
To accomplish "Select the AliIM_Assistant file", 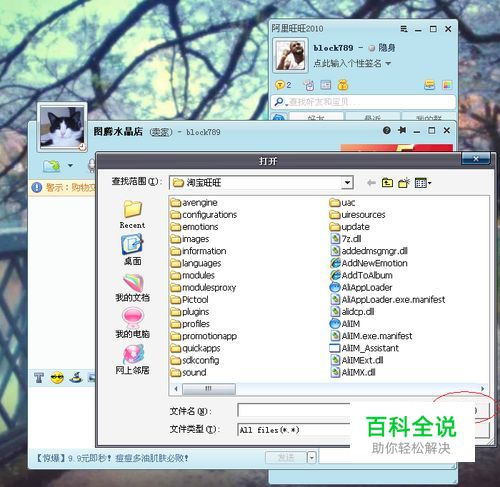I will coord(364,348).
